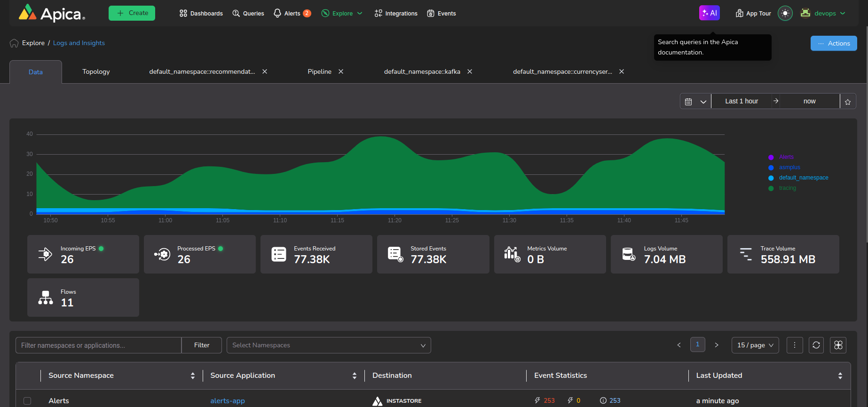The image size is (868, 407).
Task: Click the default_namespace legend color dot
Action: (771, 178)
